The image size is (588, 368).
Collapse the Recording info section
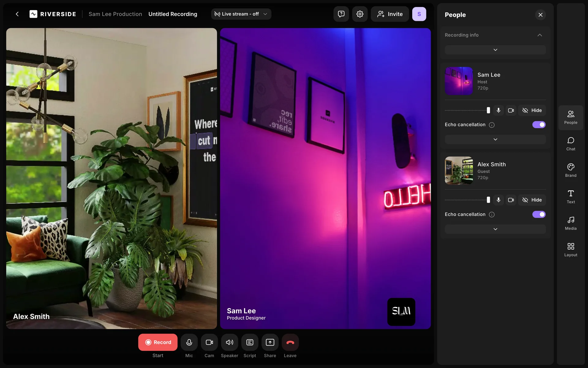coord(540,35)
